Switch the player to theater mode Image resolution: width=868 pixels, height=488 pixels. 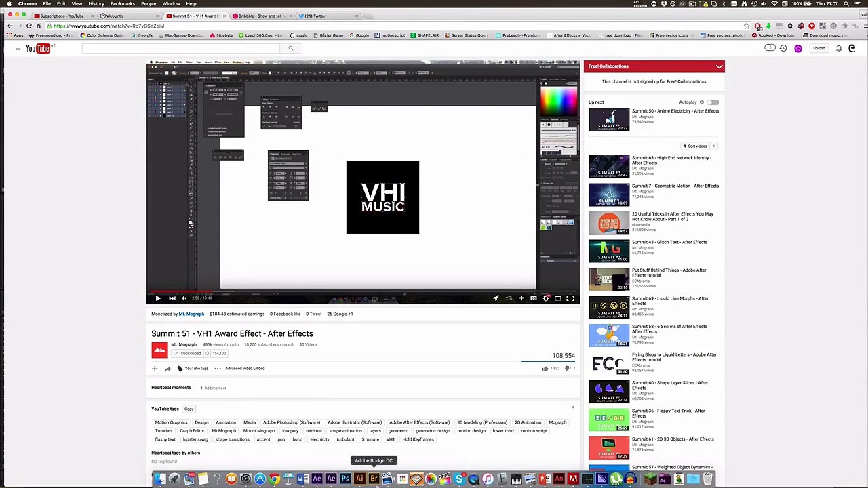[558, 298]
